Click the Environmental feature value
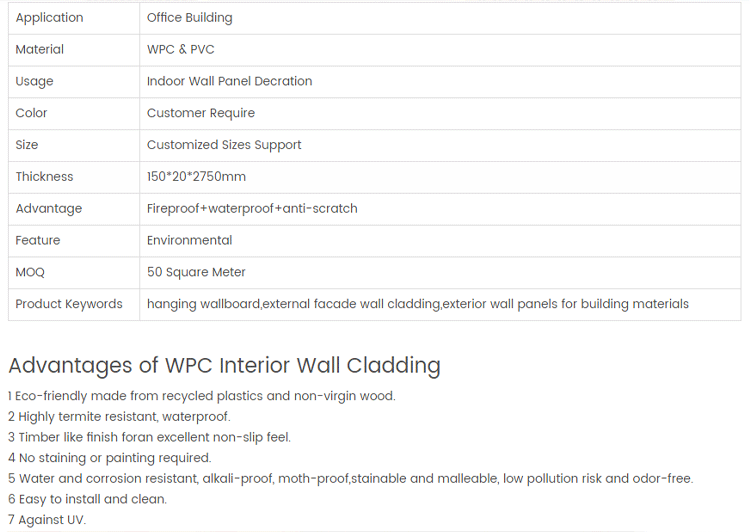The width and height of the screenshot is (750, 532). coord(189,241)
